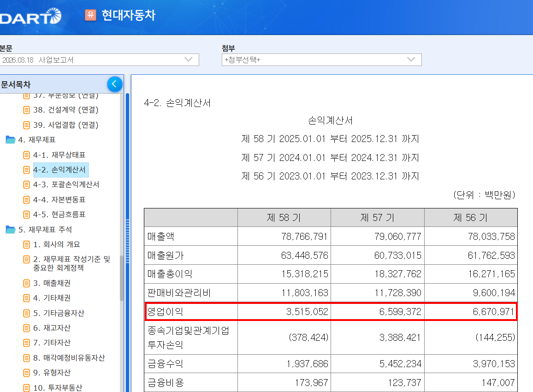Click the document icon next to 4-5. 현금흐름표
Image resolution: width=533 pixels, height=392 pixels.
[26, 214]
